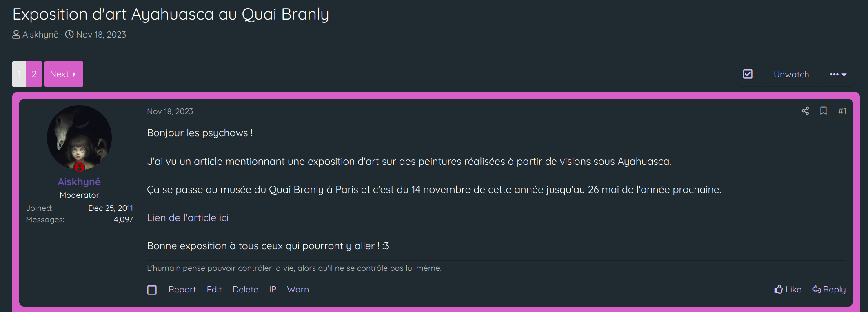The height and width of the screenshot is (312, 868).
Task: Go to the Next page
Action: 64,74
